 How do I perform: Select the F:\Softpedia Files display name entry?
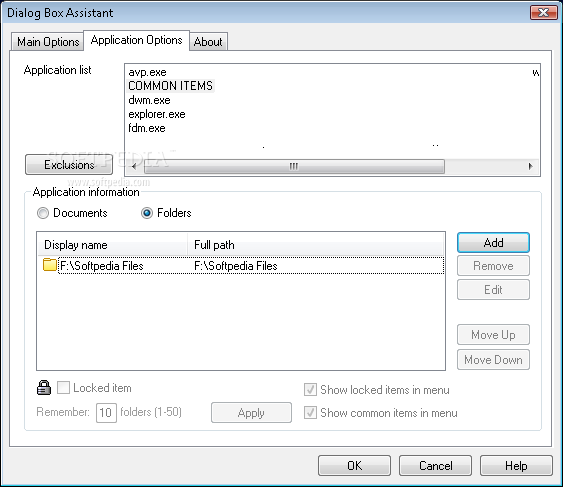click(102, 266)
